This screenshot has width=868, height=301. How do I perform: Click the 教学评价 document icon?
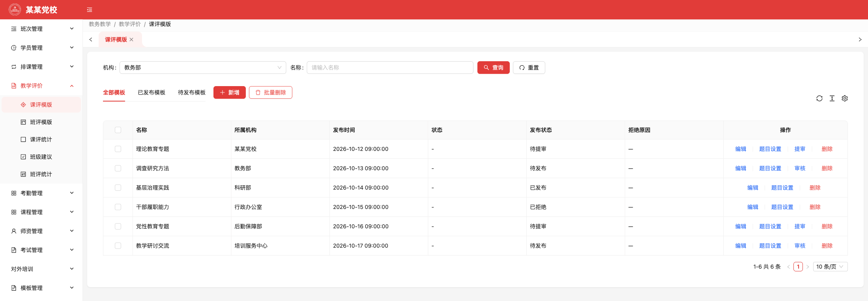pyautogui.click(x=14, y=86)
